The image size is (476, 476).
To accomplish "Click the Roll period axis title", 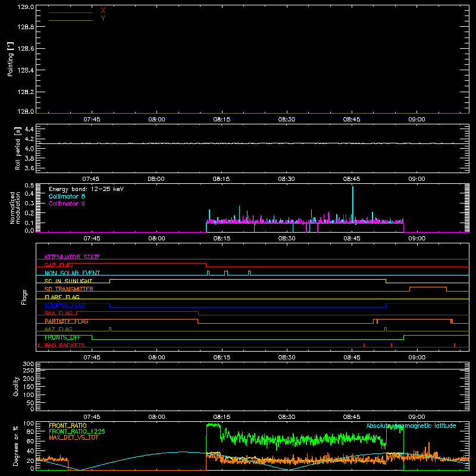I will [18, 148].
